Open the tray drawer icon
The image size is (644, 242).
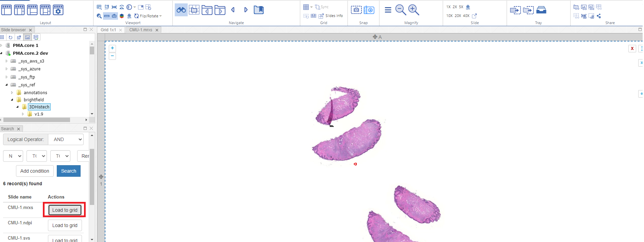click(541, 10)
